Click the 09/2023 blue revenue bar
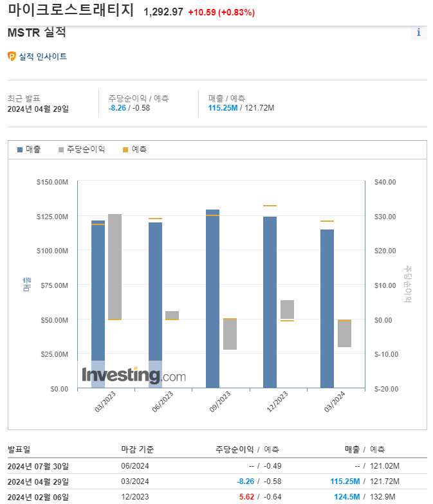The height and width of the screenshot is (504, 433). tap(212, 298)
